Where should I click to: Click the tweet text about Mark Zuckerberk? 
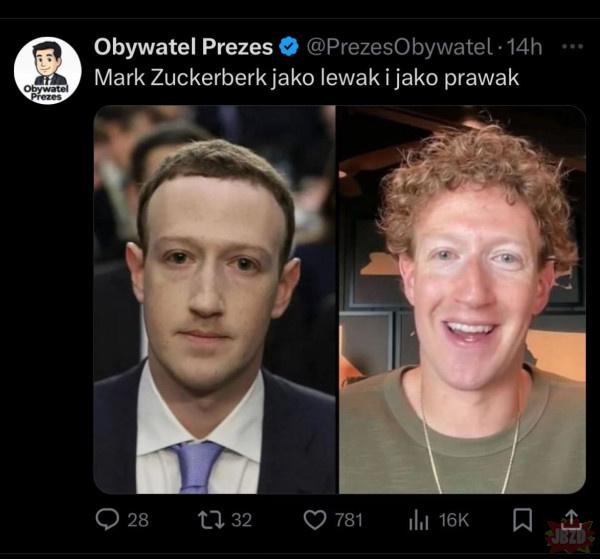click(306, 77)
